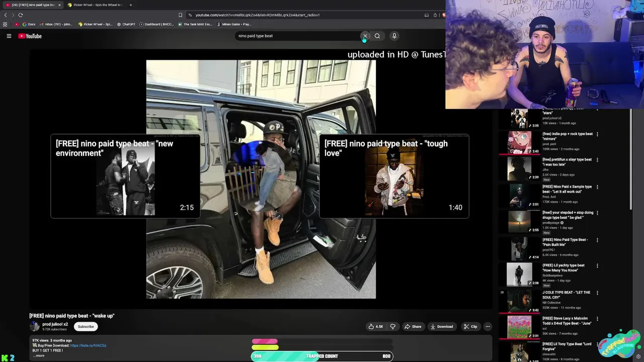The image size is (644, 362).
Task: Open options for 'be glad' stepdad video
Action: tap(597, 213)
